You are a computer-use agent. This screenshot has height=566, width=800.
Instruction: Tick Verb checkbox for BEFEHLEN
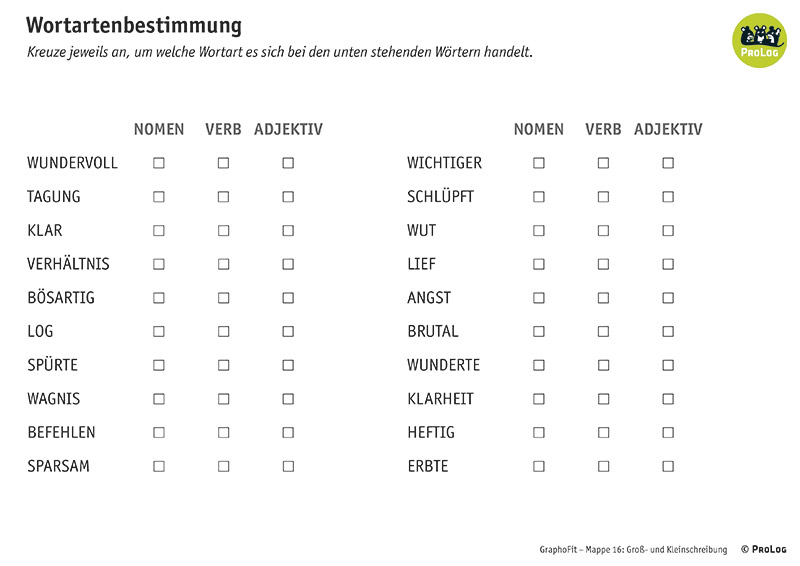click(x=224, y=432)
